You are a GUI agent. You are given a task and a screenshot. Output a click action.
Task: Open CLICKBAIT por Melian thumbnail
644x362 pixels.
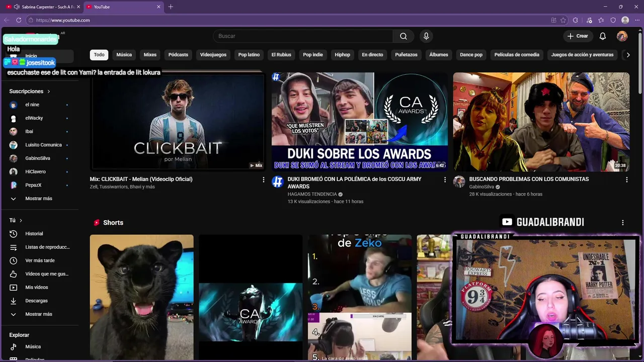[x=178, y=122]
